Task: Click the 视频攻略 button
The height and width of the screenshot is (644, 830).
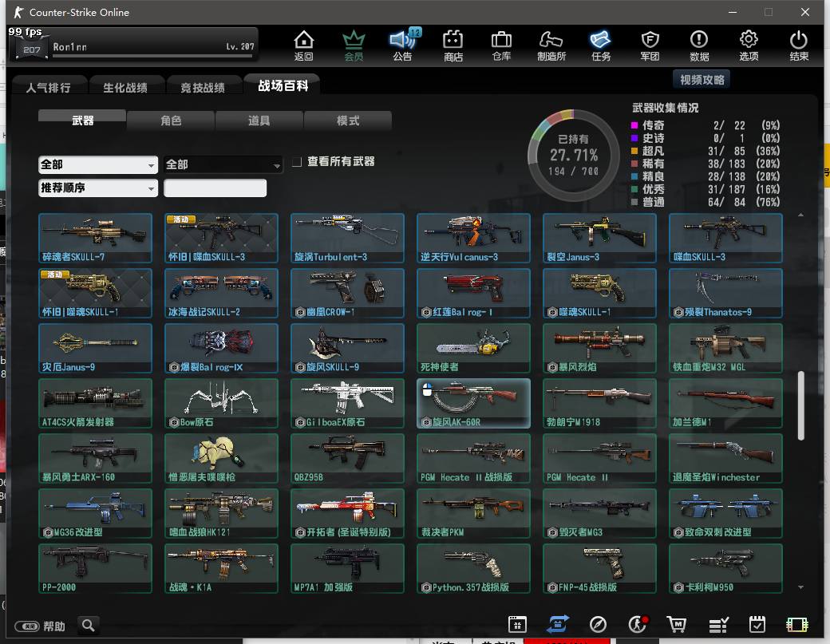Action: (702, 80)
